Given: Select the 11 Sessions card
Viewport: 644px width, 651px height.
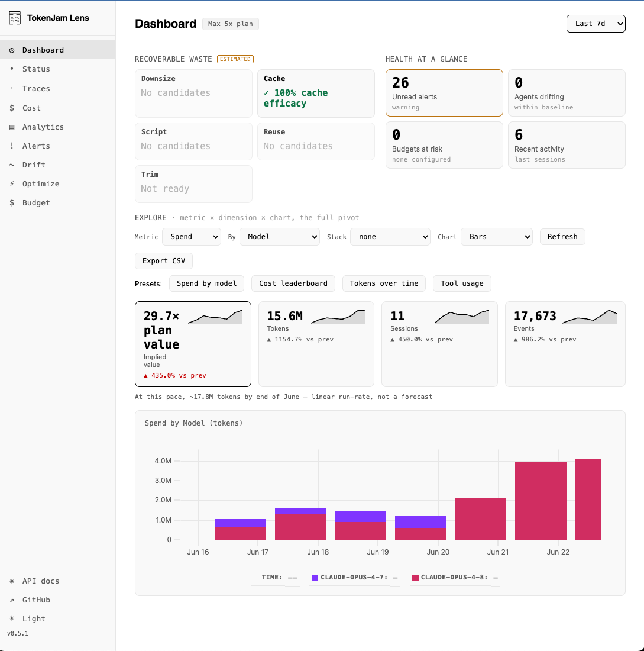Looking at the screenshot, I should [x=439, y=344].
